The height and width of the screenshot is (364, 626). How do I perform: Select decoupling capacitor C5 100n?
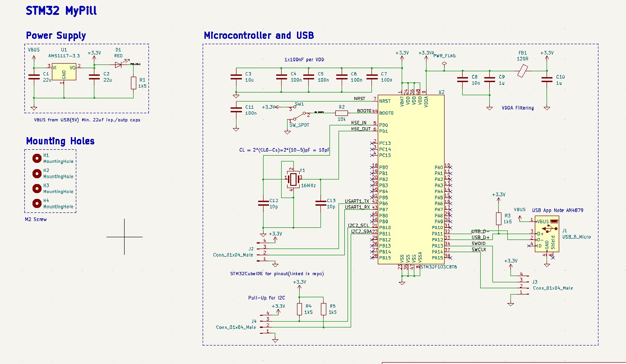[309, 77]
